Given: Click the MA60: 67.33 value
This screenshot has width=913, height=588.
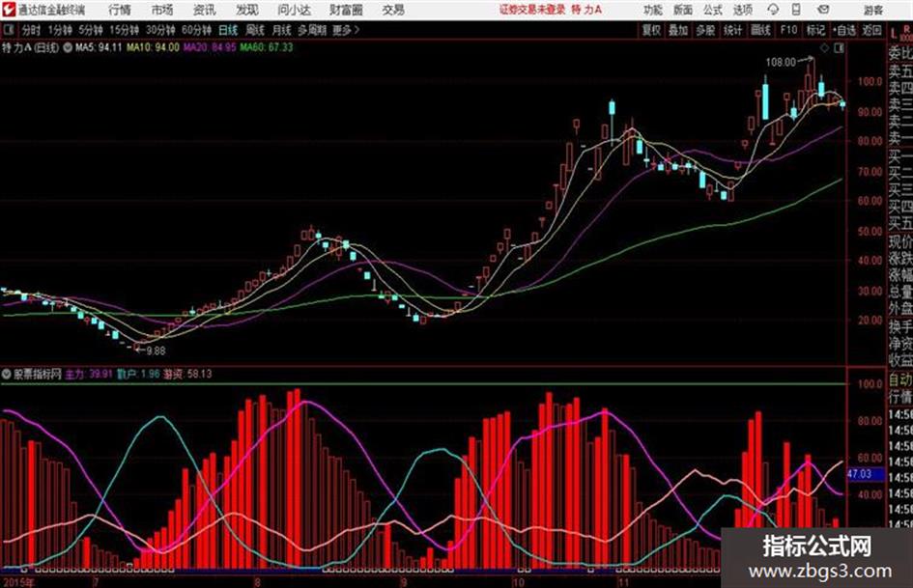Looking at the screenshot, I should click(267, 47).
